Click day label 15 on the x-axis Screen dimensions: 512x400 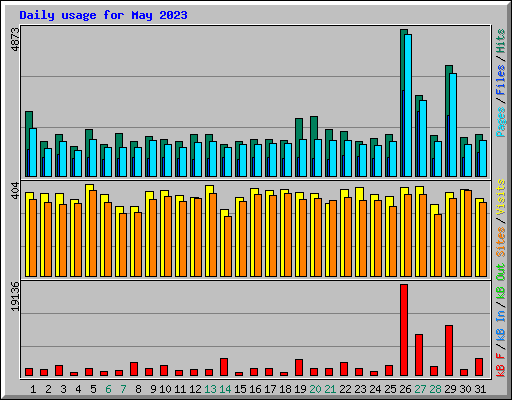[240, 389]
